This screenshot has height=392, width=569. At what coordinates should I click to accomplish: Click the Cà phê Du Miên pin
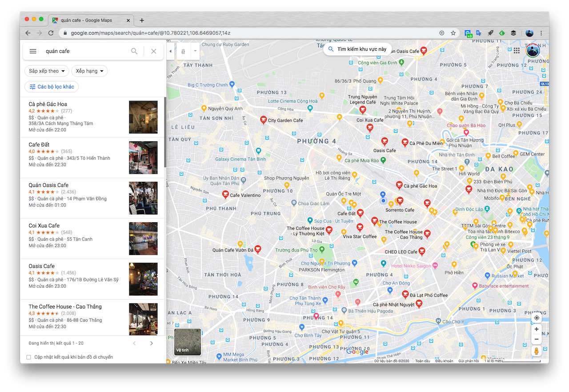click(x=405, y=143)
